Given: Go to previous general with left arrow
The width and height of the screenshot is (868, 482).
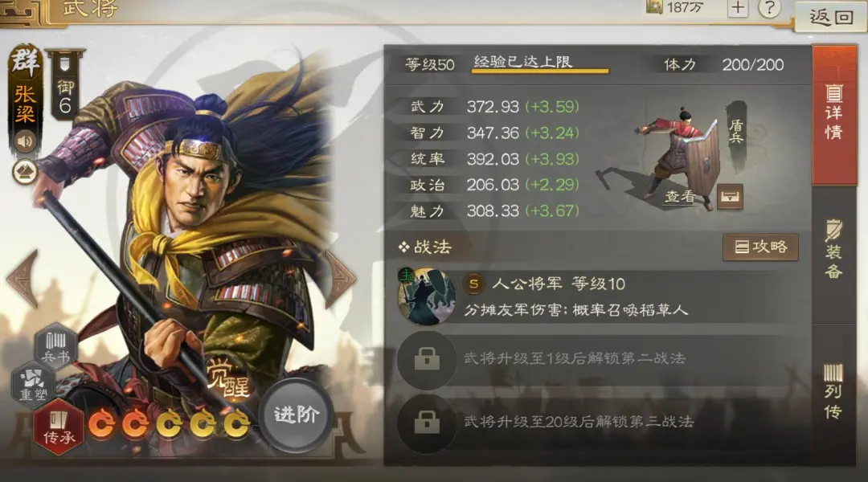Looking at the screenshot, I should 23,278.
